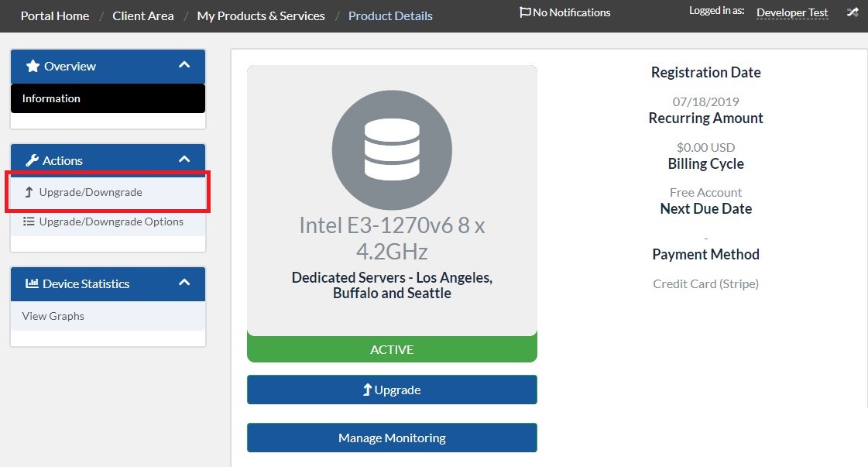This screenshot has width=868, height=467.
Task: Go to Portal Home breadcrumb
Action: 55,16
